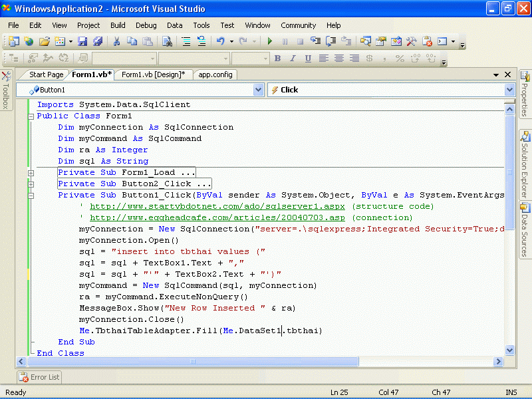Toggle Underline formatting button
The height and width of the screenshot is (399, 532).
[x=308, y=59]
